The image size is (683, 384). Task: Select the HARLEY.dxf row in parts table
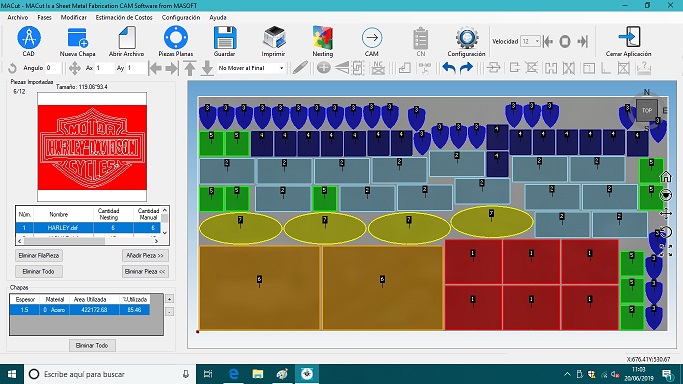pyautogui.click(x=88, y=228)
